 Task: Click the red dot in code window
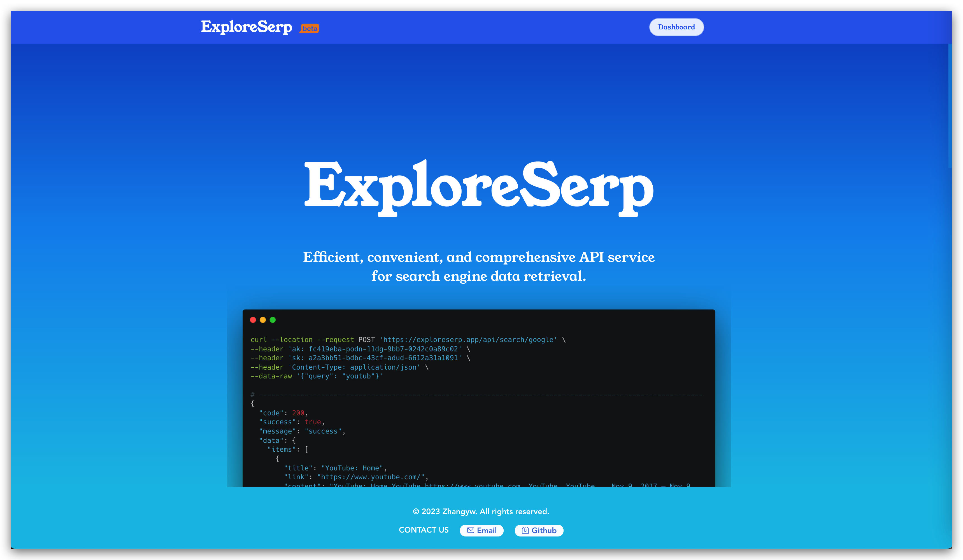pyautogui.click(x=253, y=320)
